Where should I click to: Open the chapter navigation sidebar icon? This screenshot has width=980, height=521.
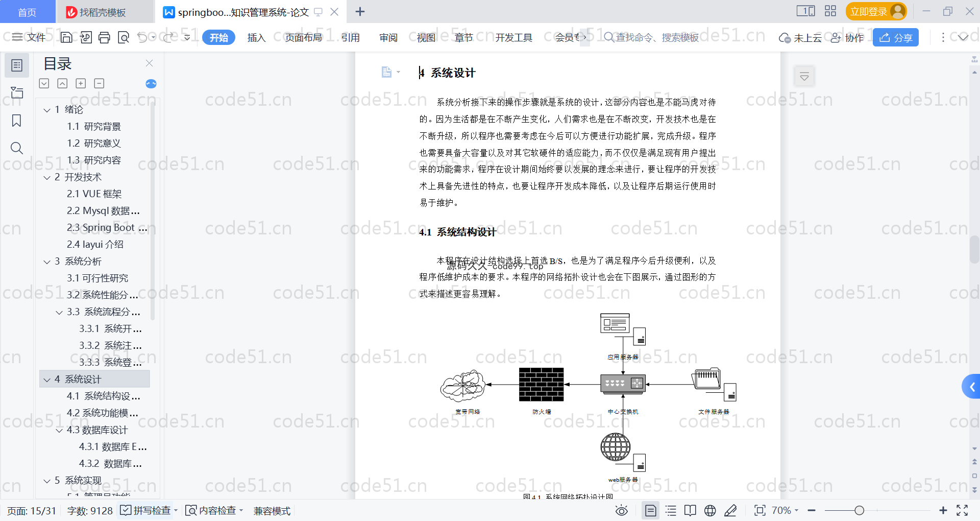point(17,93)
